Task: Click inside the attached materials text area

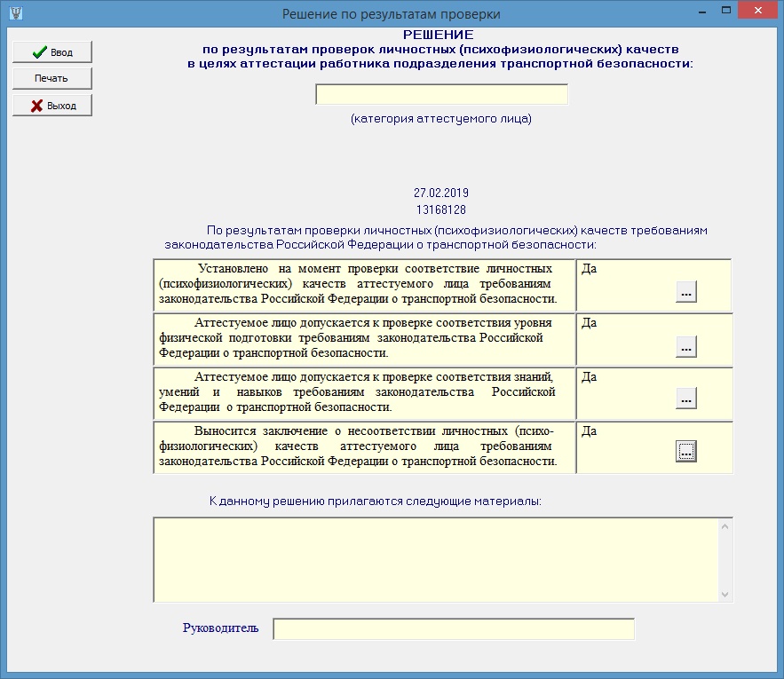Action: (x=435, y=560)
